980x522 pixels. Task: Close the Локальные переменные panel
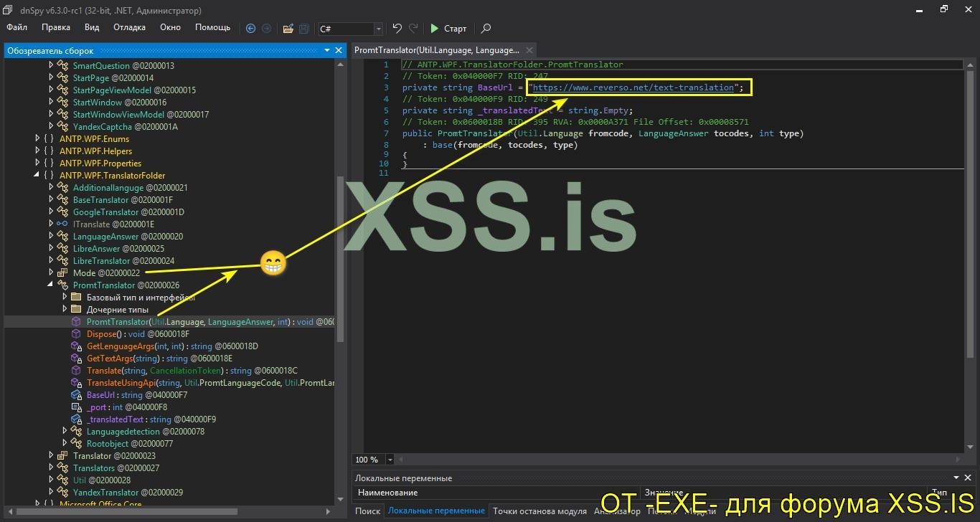969,478
